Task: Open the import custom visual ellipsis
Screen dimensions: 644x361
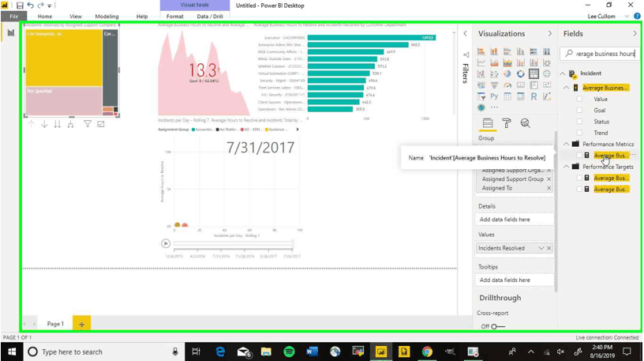Action: [494, 107]
